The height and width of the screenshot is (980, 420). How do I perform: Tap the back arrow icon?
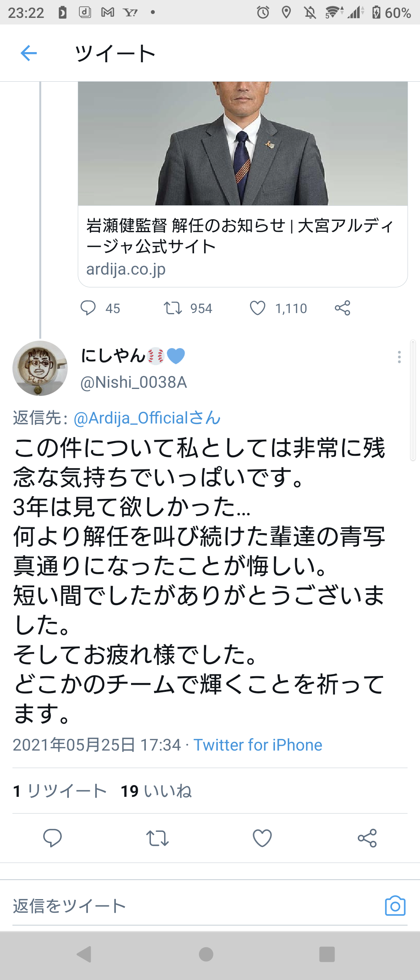tap(29, 53)
